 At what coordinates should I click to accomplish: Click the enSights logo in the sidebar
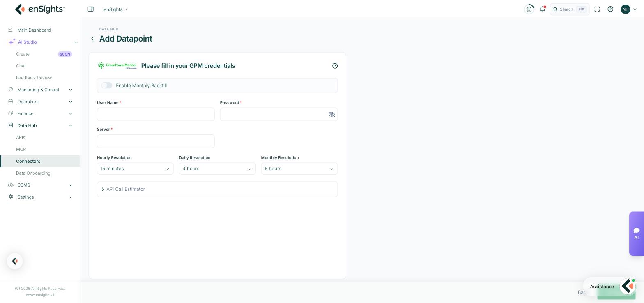tap(40, 9)
